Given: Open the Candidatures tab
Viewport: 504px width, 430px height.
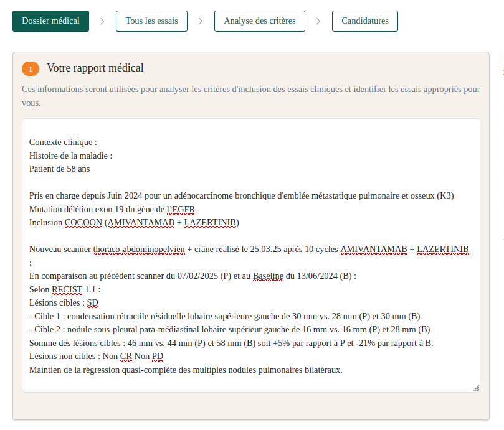Looking at the screenshot, I should (x=364, y=21).
